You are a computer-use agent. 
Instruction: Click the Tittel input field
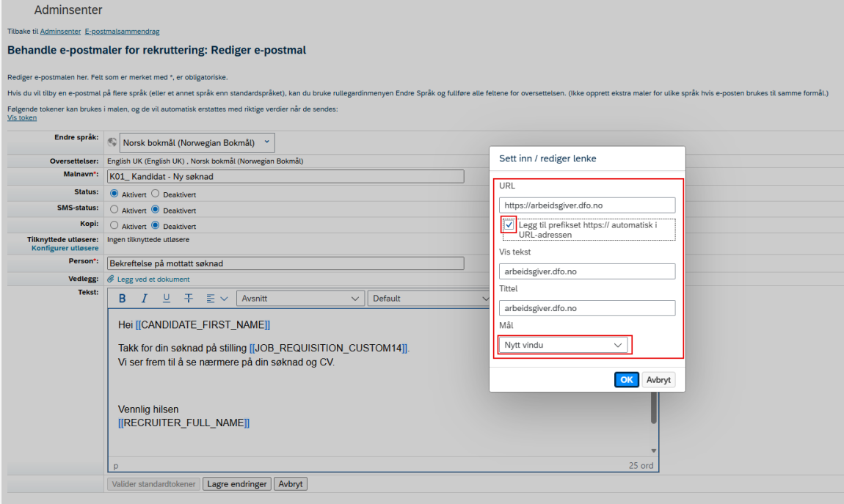click(587, 308)
